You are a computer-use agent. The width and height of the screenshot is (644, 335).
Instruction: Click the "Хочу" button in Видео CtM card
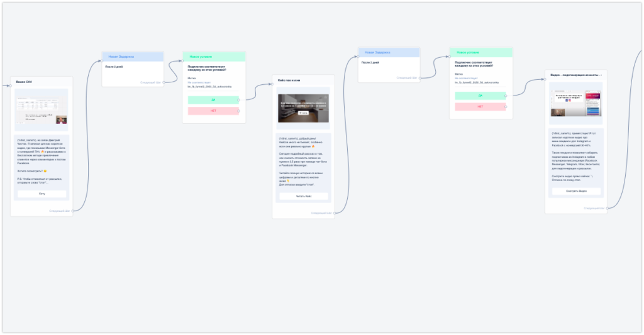42,194
